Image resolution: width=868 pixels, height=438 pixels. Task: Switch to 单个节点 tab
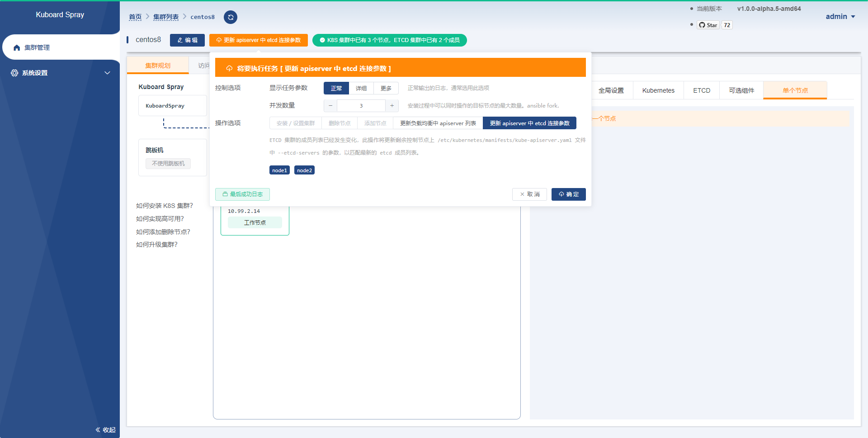pos(795,90)
